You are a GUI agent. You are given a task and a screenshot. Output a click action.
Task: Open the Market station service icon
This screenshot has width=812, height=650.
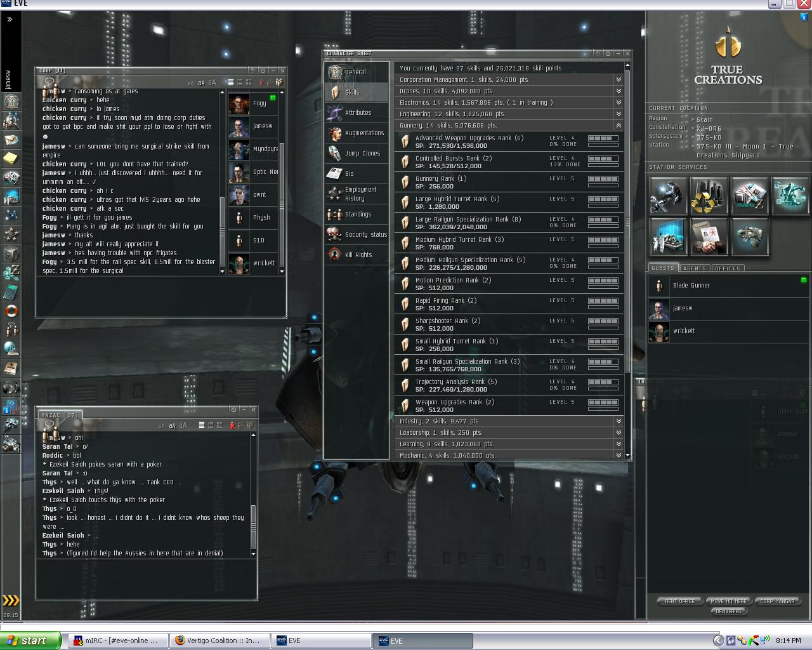[x=749, y=196]
